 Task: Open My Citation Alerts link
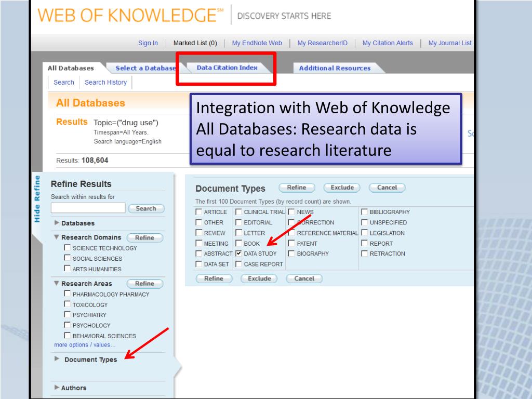coord(388,43)
